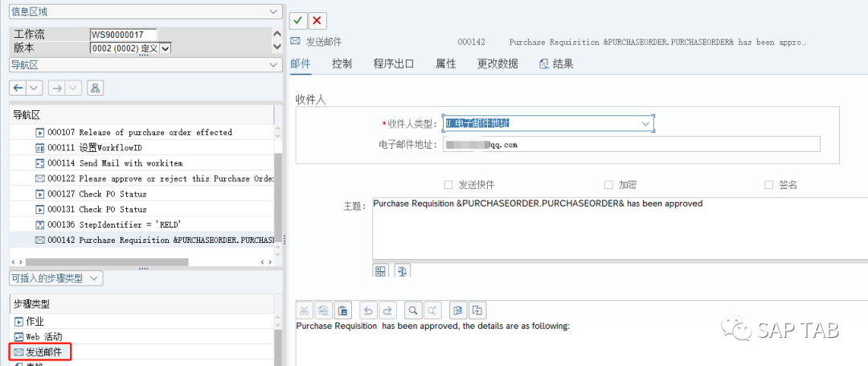Image resolution: width=868 pixels, height=366 pixels.
Task: Click the forward arrow in navigation toolbar
Action: click(x=57, y=88)
